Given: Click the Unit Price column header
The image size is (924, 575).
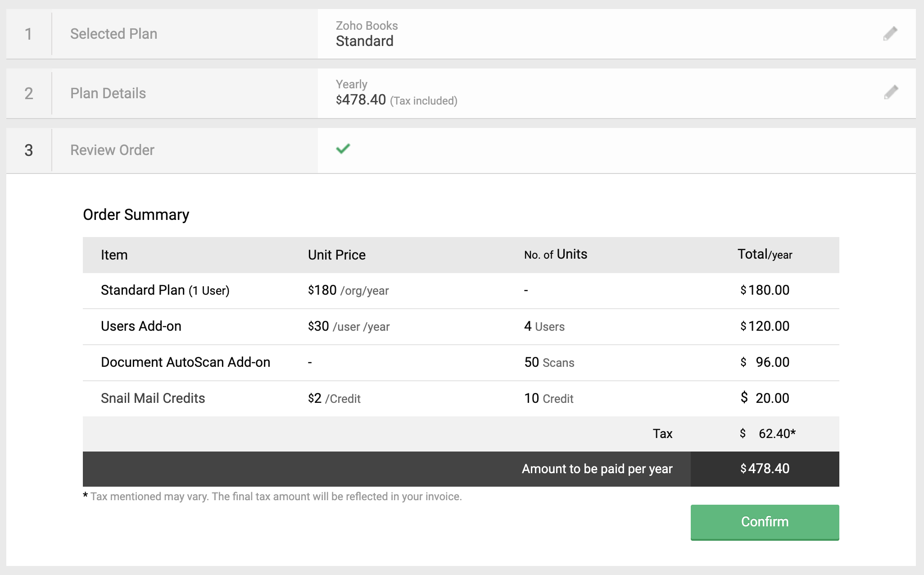Looking at the screenshot, I should pos(336,255).
